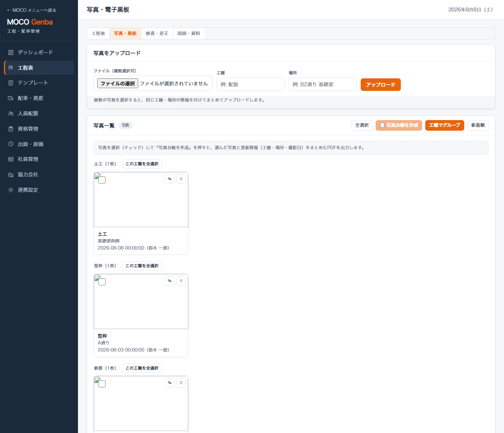Click the 写真一覧 heading
504x433 pixels.
click(x=104, y=126)
